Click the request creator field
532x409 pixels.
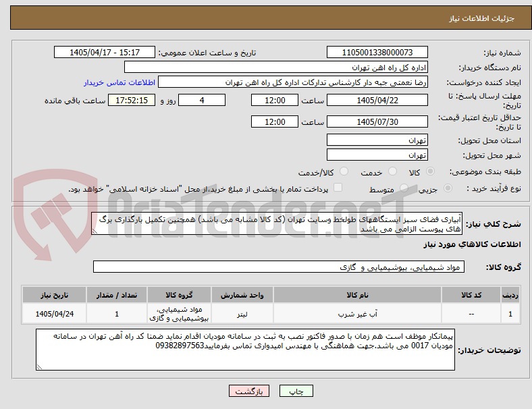pos(293,82)
